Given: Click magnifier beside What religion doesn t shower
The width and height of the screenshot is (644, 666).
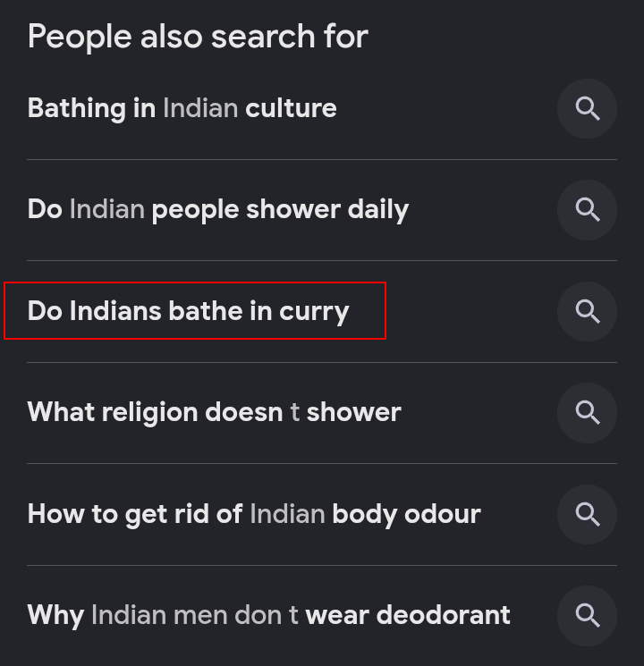Looking at the screenshot, I should click(x=587, y=412).
